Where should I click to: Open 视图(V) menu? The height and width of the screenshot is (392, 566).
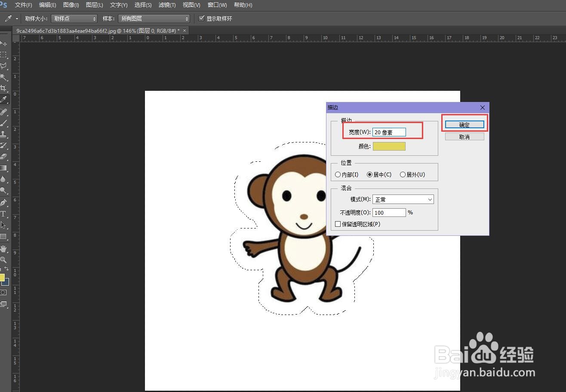[191, 5]
